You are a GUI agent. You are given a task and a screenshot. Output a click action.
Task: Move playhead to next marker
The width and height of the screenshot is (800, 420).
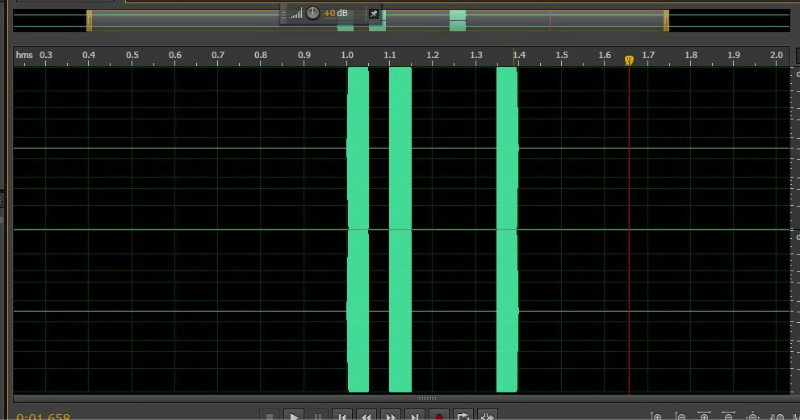(x=415, y=415)
